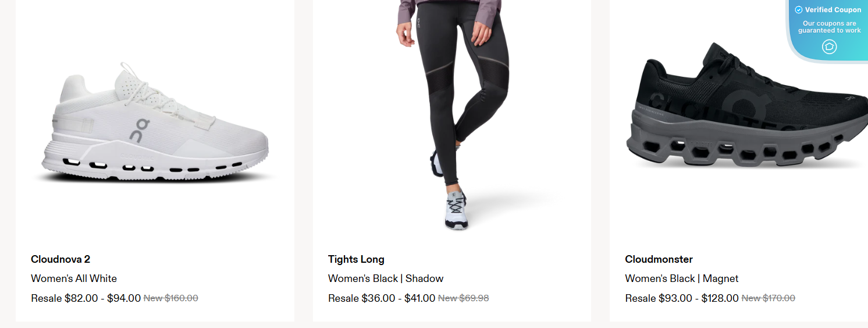Select Women's Black | Magnet variant text
Viewport: 868px width, 328px height.
click(x=682, y=278)
